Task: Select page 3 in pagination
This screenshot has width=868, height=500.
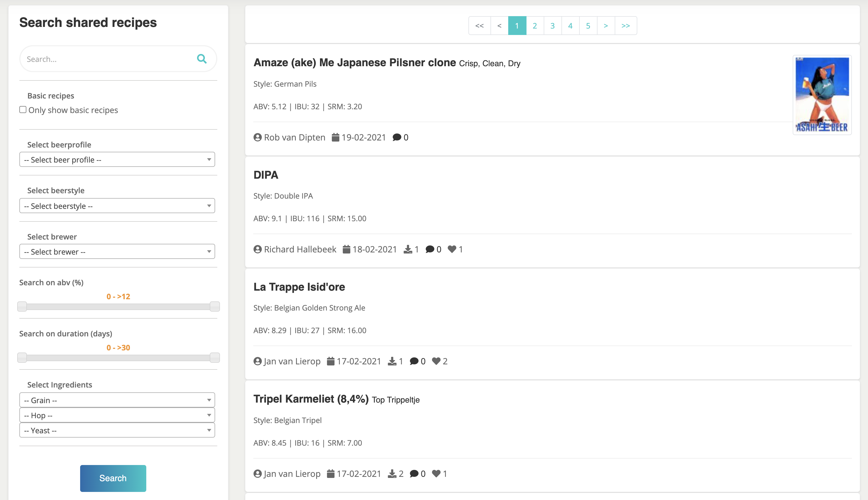Action: pos(553,26)
